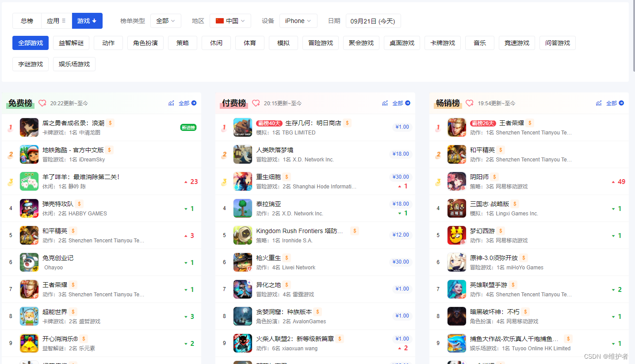Click the ¥30.00 price of 枪火重生
The image size is (635, 364).
tap(401, 262)
